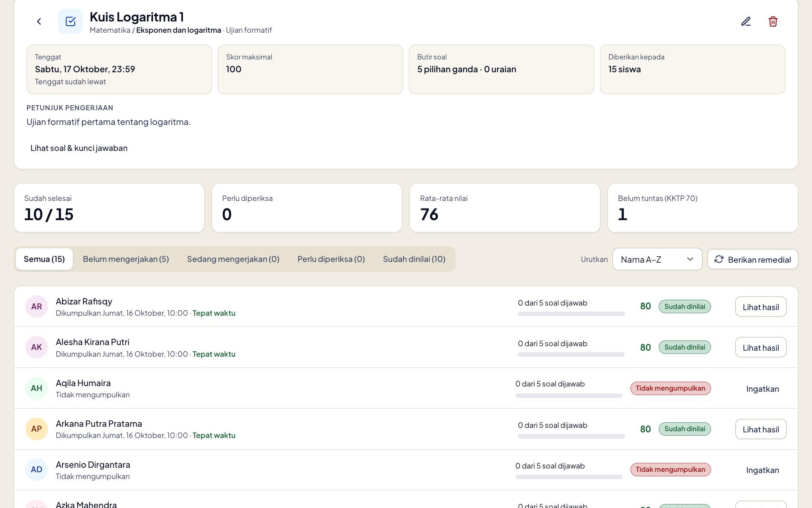Switch to Sedang mengerjakan (0) tab
The image size is (812, 508).
pyautogui.click(x=233, y=259)
